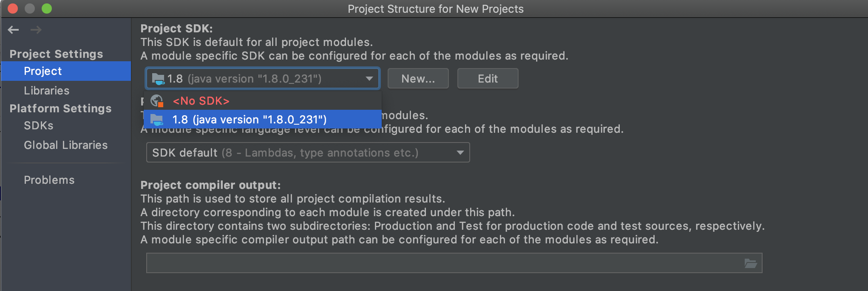Viewport: 868px width, 291px height.
Task: Open Global Libraries settings
Action: (x=65, y=145)
